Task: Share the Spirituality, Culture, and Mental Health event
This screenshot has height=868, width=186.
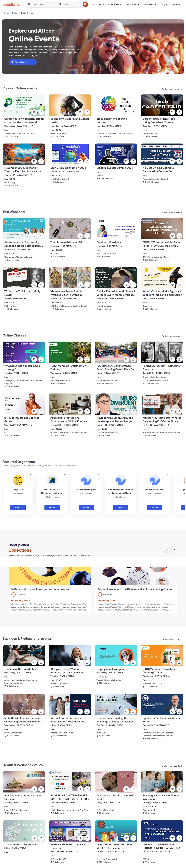Action: [x=87, y=112]
